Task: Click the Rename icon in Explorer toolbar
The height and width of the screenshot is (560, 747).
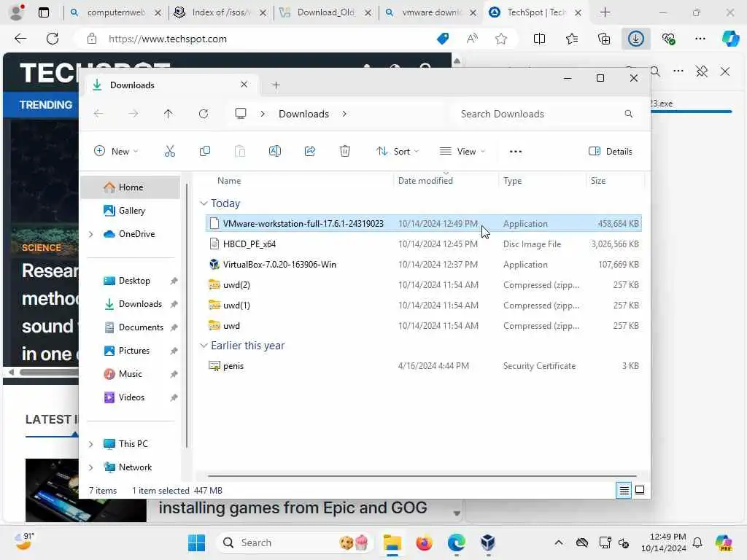Action: click(x=275, y=152)
